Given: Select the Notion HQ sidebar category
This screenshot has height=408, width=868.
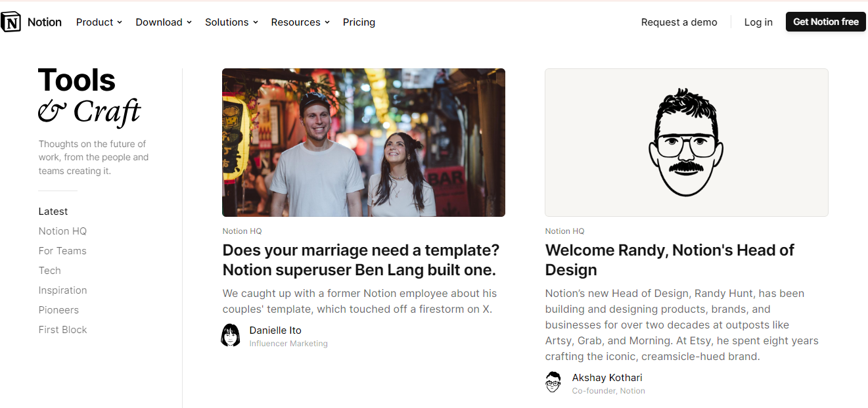Looking at the screenshot, I should (x=62, y=231).
